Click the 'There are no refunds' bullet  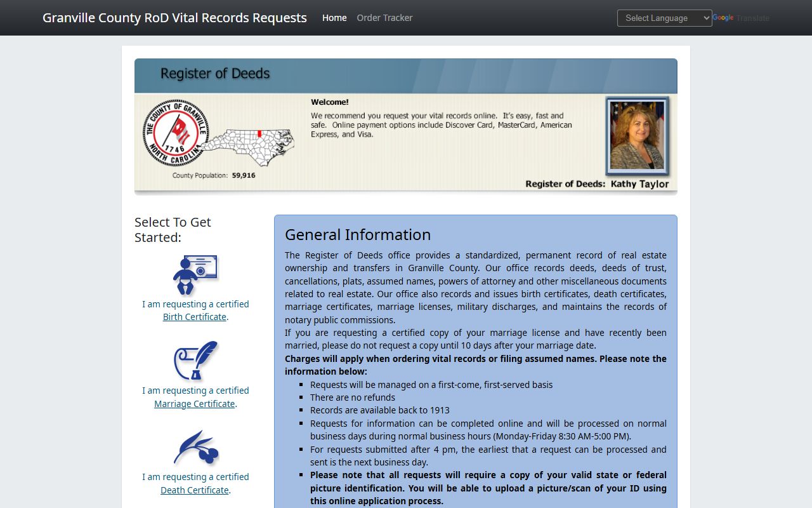[x=353, y=398]
